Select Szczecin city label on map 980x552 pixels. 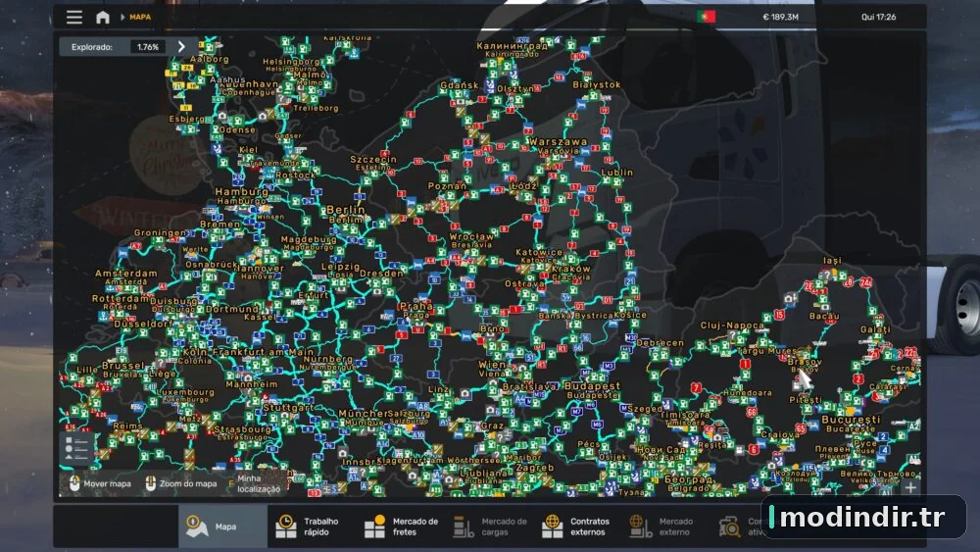(x=373, y=160)
